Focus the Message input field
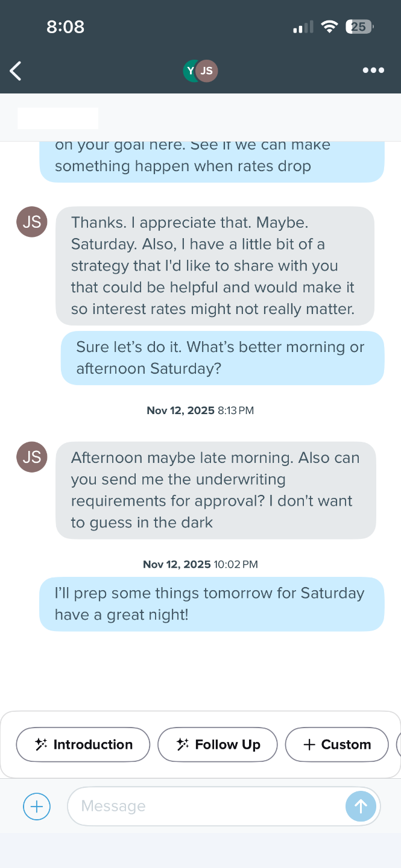This screenshot has width=401, height=868. point(205,806)
